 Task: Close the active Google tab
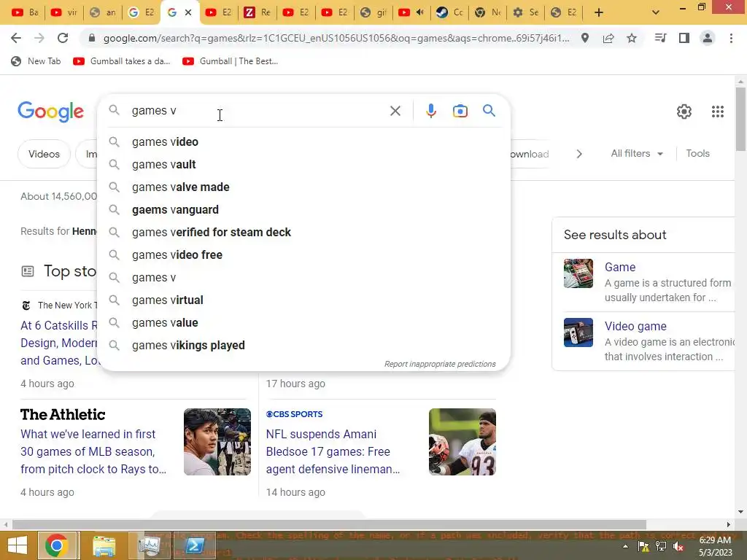(189, 12)
